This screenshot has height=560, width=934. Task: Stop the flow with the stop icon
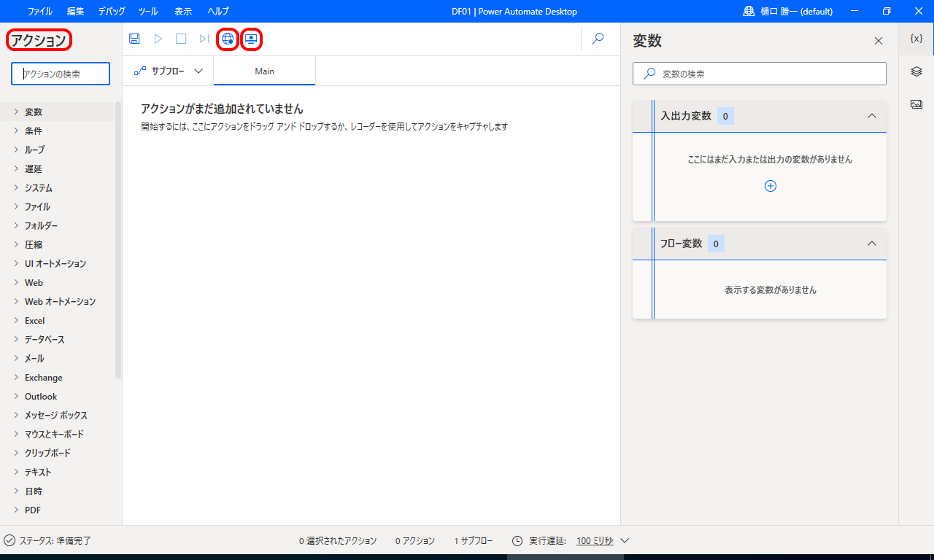pos(181,39)
